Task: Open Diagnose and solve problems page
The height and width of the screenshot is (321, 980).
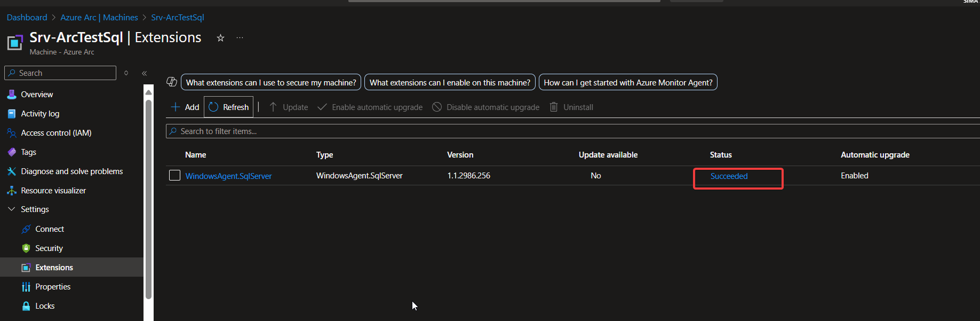Action: 71,171
